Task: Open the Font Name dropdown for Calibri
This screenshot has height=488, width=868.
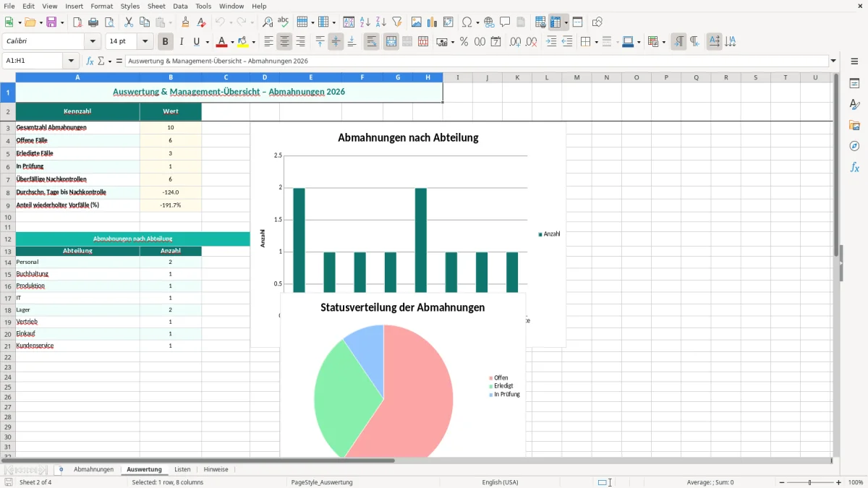Action: 93,42
